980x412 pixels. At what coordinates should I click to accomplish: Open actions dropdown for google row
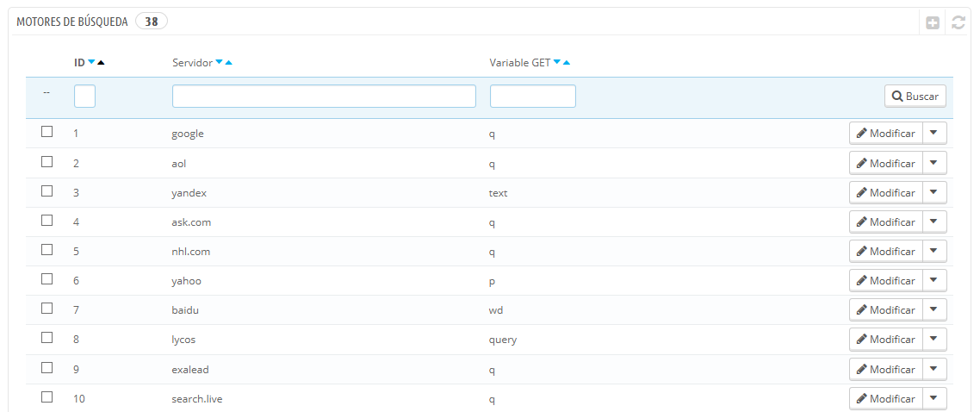934,133
